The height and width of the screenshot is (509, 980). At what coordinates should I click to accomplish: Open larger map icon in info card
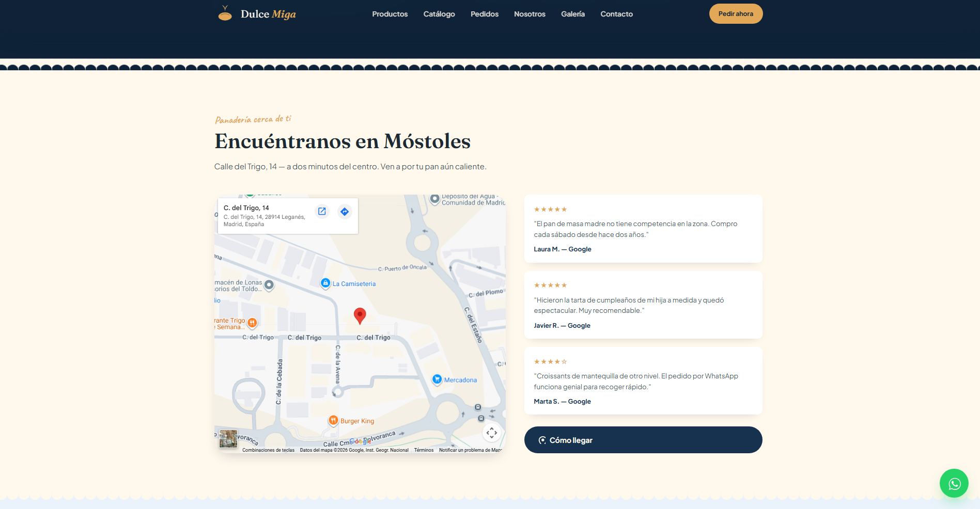pos(322,211)
